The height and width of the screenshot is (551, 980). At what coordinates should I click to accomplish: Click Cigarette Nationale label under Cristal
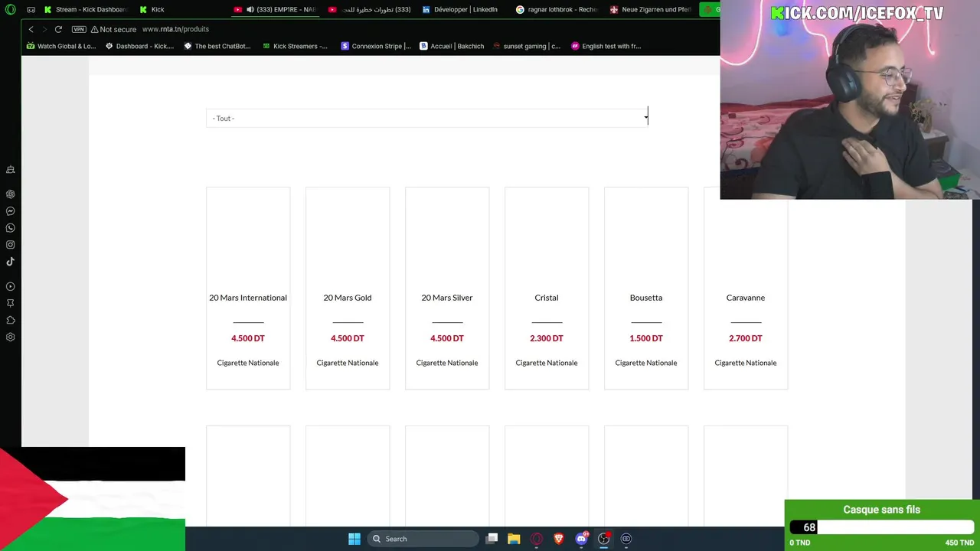coord(547,363)
